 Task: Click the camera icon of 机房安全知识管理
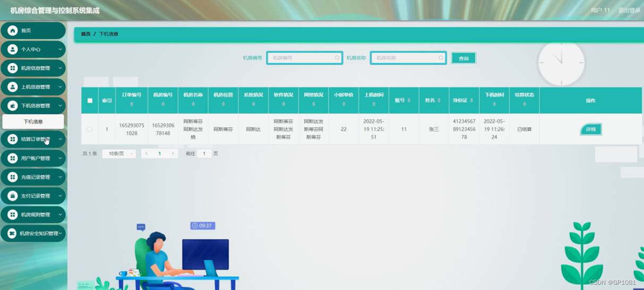pos(12,233)
